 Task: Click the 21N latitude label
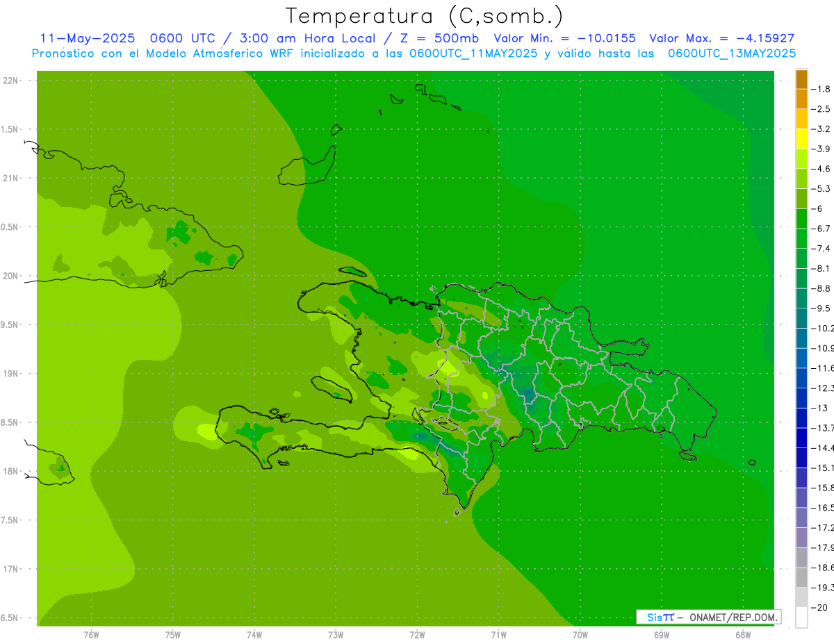10,179
